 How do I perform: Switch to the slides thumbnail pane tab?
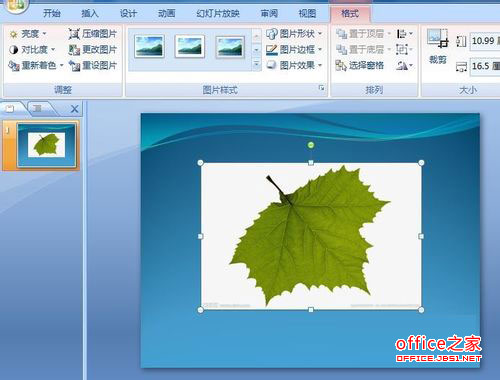pyautogui.click(x=11, y=108)
